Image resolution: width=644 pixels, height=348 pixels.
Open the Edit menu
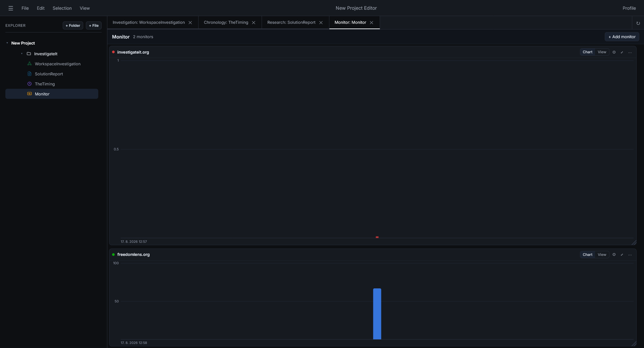(x=41, y=8)
